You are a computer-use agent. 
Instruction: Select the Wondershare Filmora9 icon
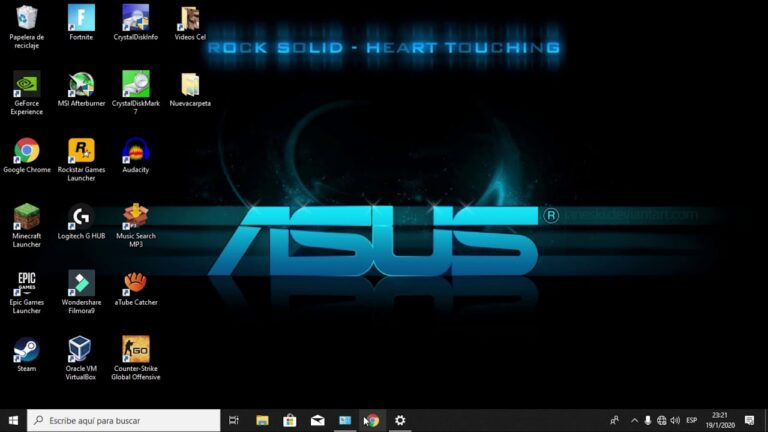[81, 292]
